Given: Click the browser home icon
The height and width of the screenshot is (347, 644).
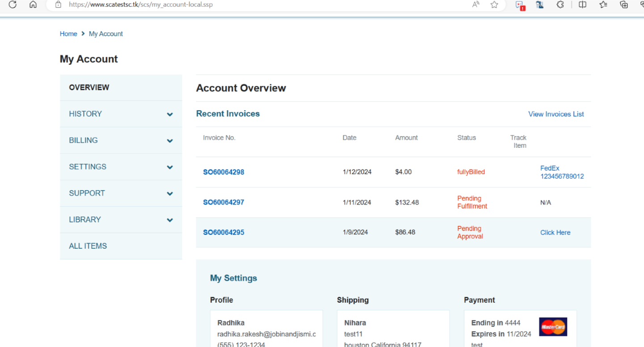Looking at the screenshot, I should [x=33, y=4].
